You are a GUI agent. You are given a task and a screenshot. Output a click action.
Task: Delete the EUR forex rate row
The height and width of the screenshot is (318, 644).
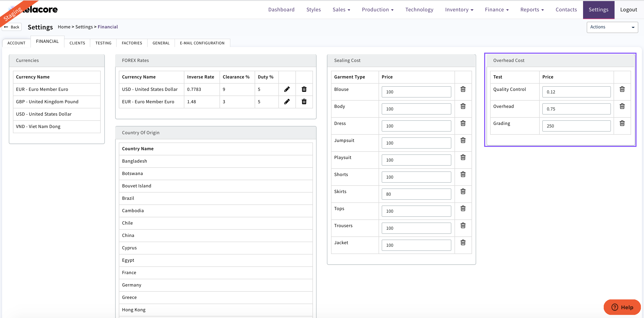pos(304,102)
